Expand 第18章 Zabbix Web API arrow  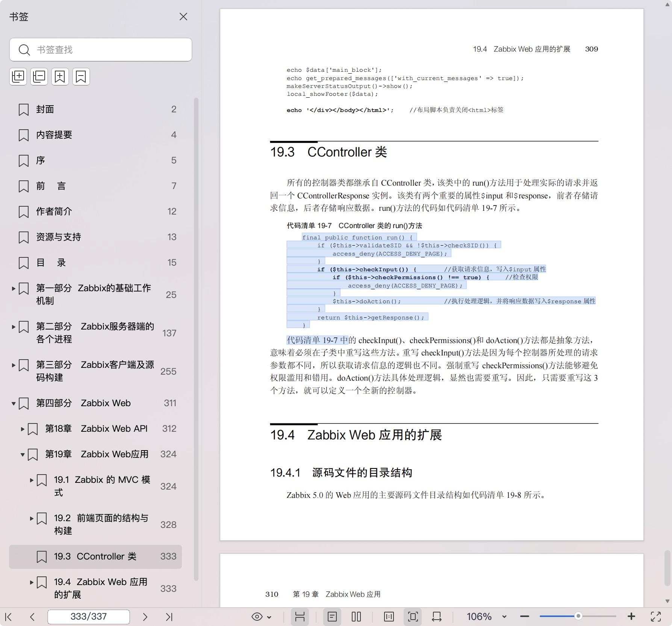(23, 429)
